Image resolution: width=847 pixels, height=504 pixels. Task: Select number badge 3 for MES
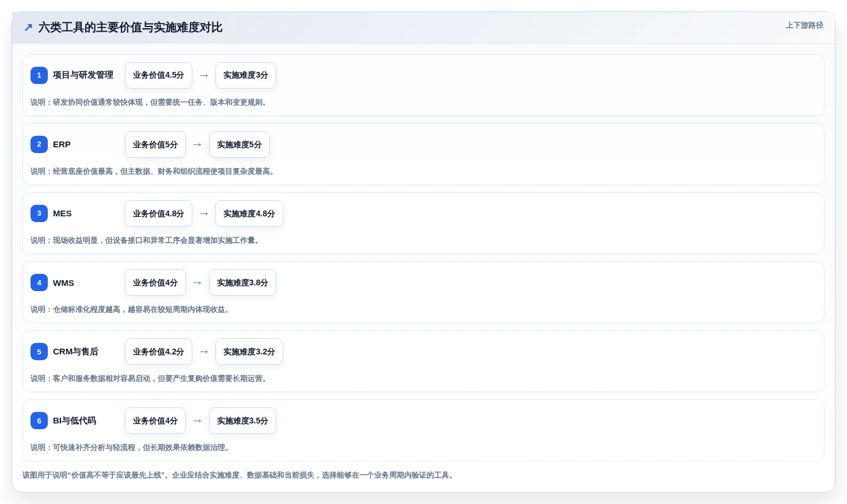pyautogui.click(x=39, y=213)
